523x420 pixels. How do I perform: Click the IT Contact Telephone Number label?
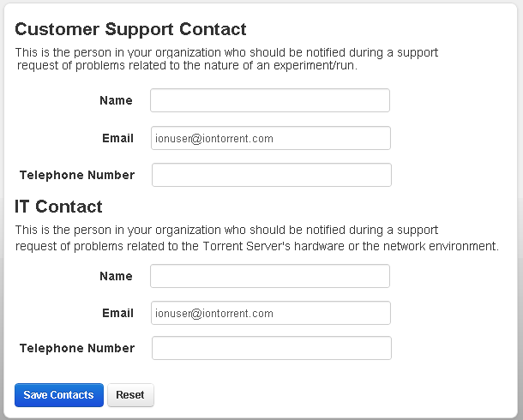pos(77,348)
